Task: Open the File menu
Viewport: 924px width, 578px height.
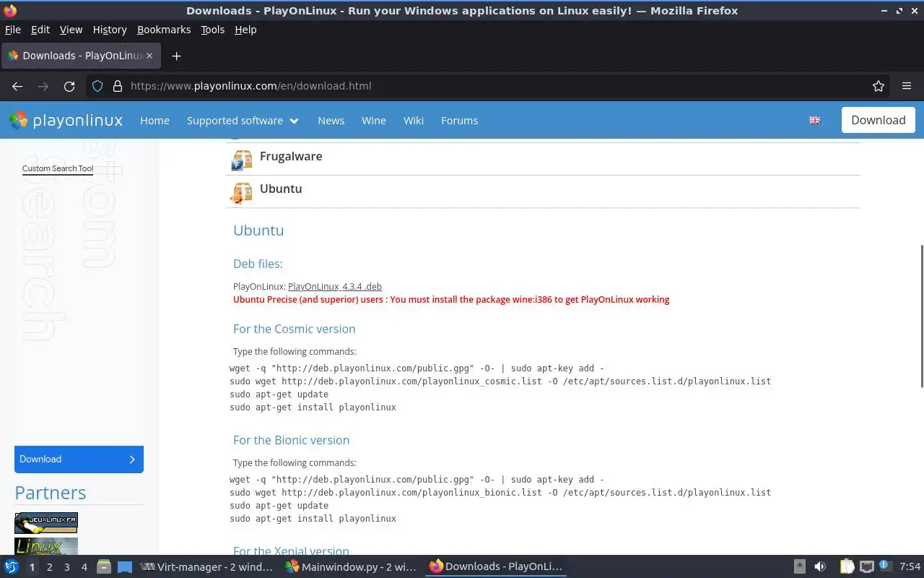Action: point(13,30)
